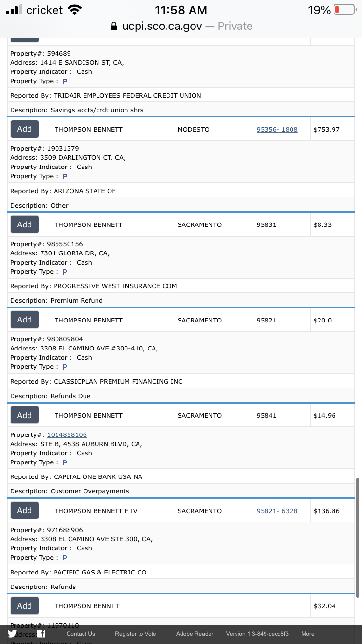
Task: Click Property Type P for El Camino Ave STE 300
Action: (65, 558)
